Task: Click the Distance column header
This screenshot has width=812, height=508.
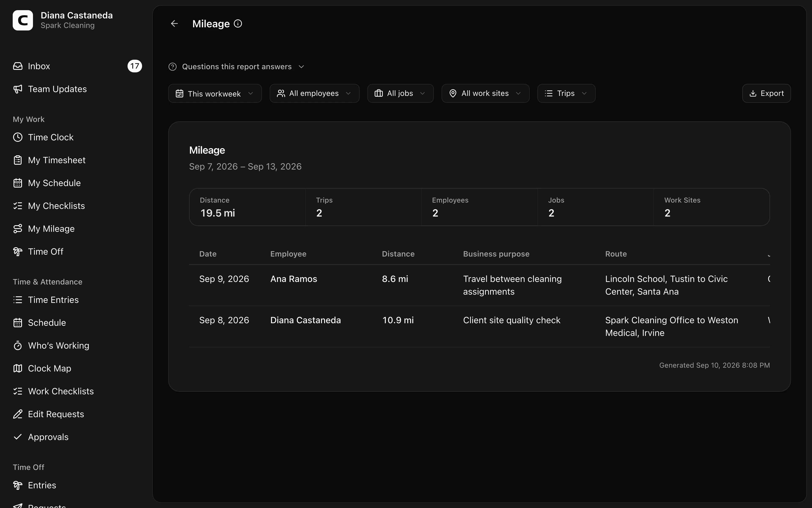Action: (x=398, y=254)
